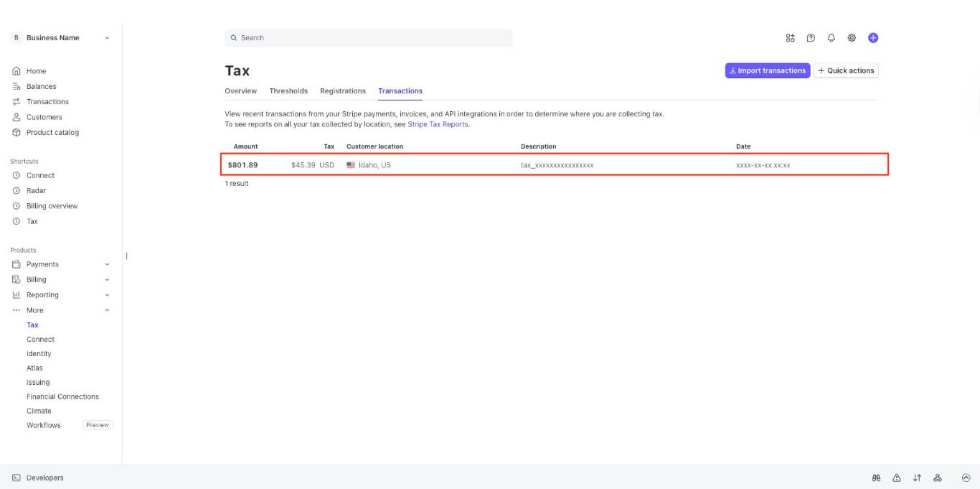Expand the Billing section chevron

(x=108, y=280)
